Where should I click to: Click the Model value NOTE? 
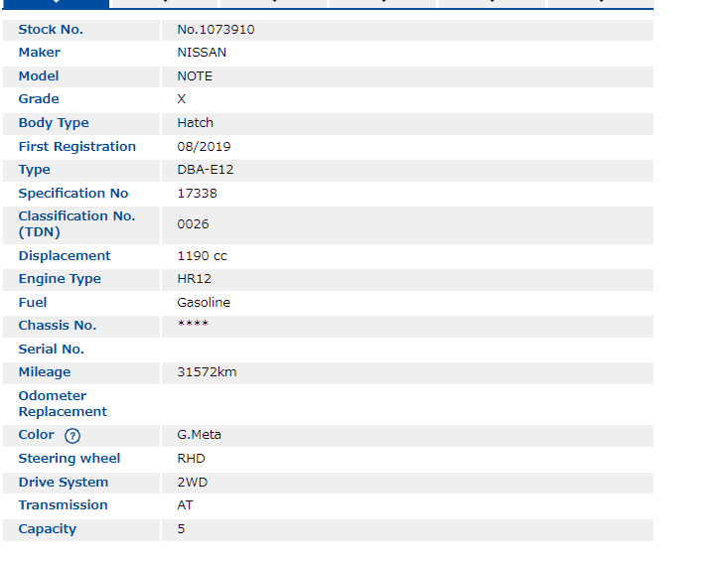tap(195, 76)
